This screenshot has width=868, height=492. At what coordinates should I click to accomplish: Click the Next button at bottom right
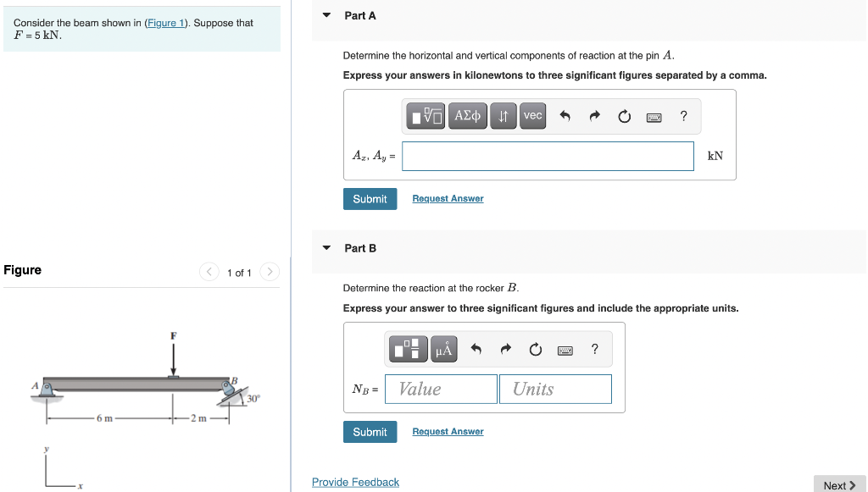[837, 484]
